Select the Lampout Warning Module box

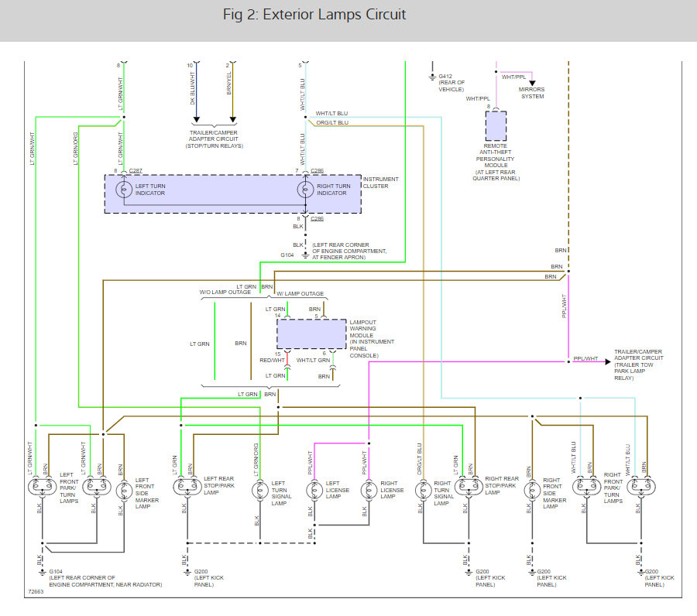[311, 334]
